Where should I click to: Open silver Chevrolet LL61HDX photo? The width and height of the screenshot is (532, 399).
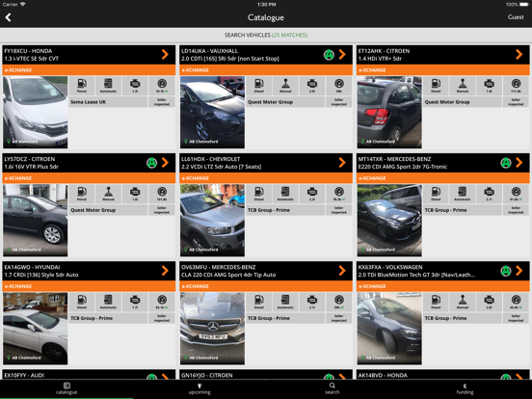coord(212,220)
